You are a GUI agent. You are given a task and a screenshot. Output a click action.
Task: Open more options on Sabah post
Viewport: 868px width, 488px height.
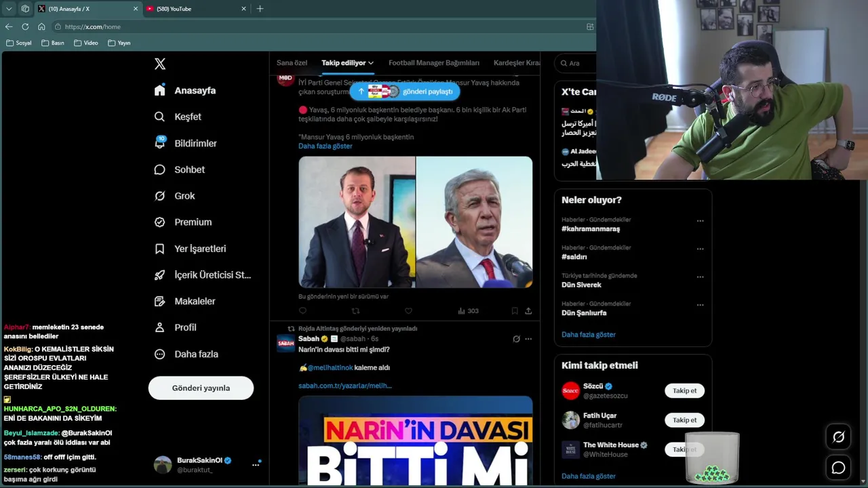pyautogui.click(x=528, y=339)
